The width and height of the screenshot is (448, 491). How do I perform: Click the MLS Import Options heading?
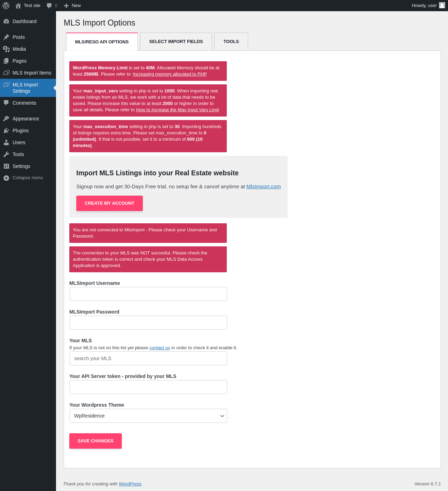(99, 23)
